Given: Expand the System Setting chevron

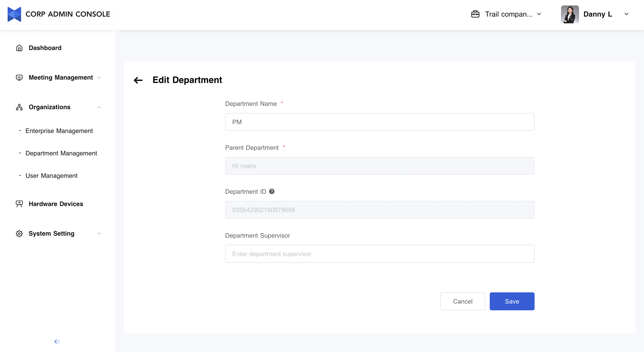Looking at the screenshot, I should (99, 233).
